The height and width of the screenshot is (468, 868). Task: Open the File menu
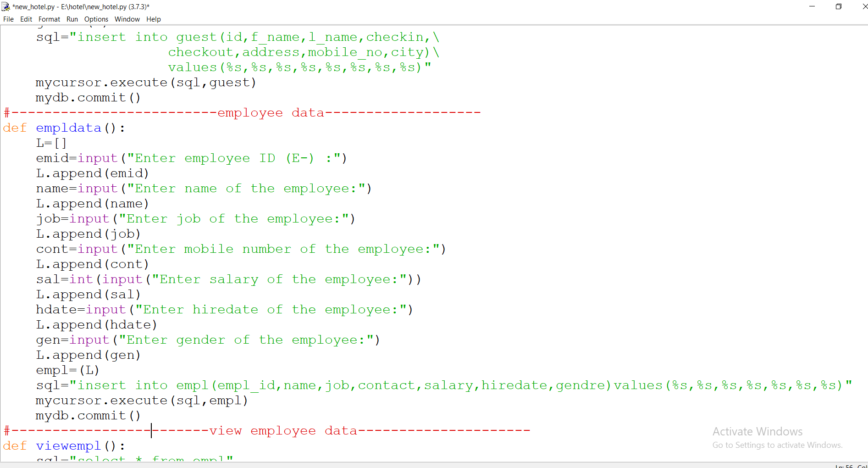point(8,19)
